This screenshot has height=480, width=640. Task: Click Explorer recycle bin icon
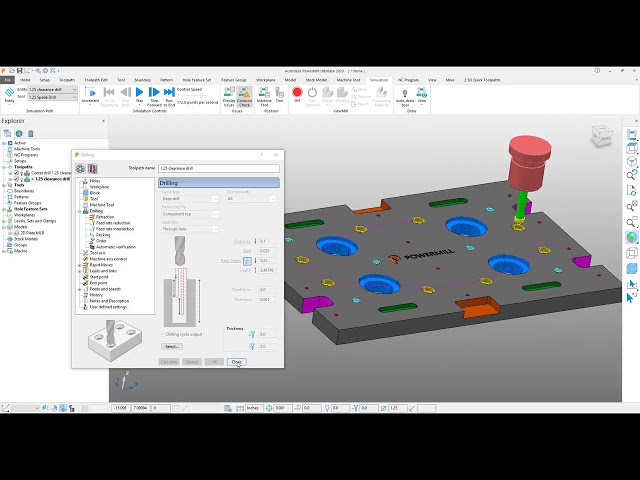(31, 133)
